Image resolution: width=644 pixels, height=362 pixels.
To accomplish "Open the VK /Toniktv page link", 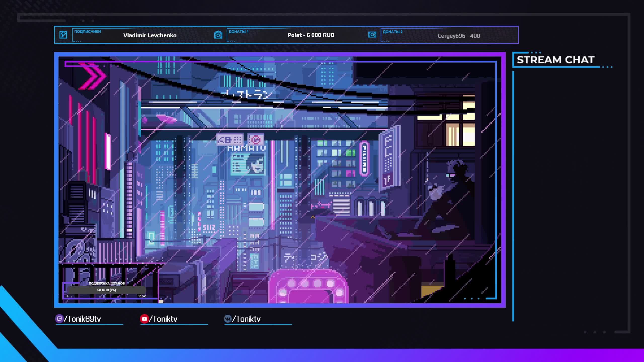I will 247,319.
